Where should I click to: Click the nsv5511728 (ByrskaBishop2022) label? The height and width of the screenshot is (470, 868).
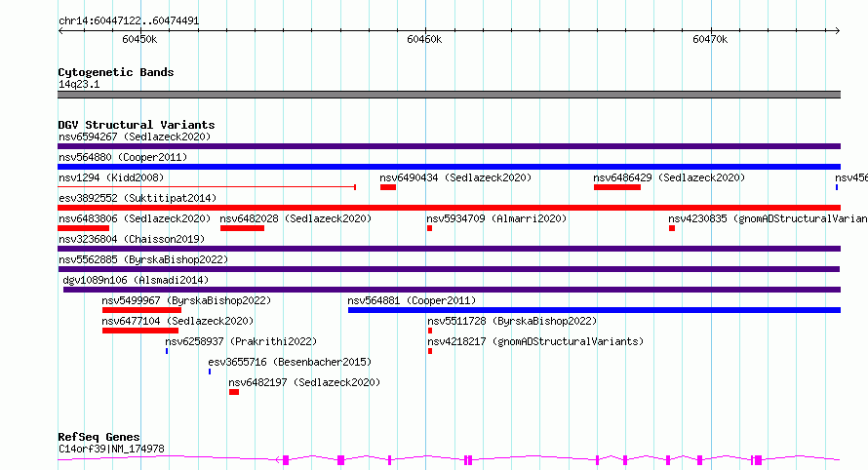click(512, 321)
